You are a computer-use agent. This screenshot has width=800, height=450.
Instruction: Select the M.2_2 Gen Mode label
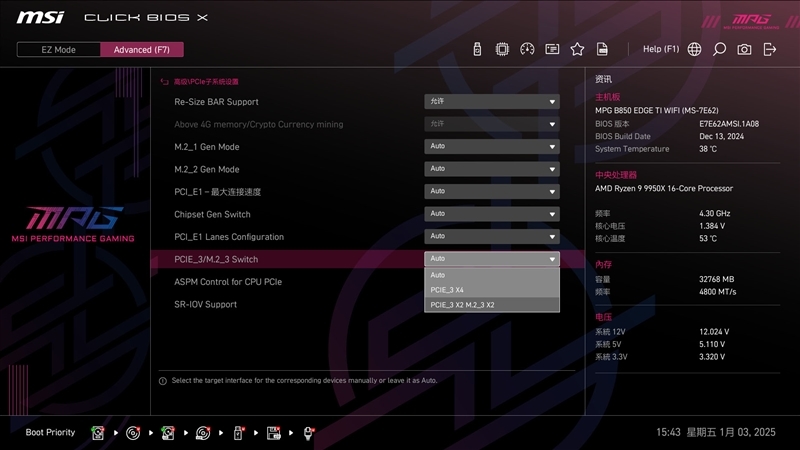click(207, 169)
